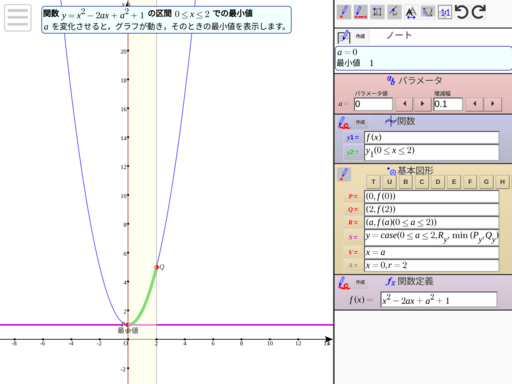This screenshot has height=384, width=512.
Task: Click the note edit icon
Action: coord(344,36)
